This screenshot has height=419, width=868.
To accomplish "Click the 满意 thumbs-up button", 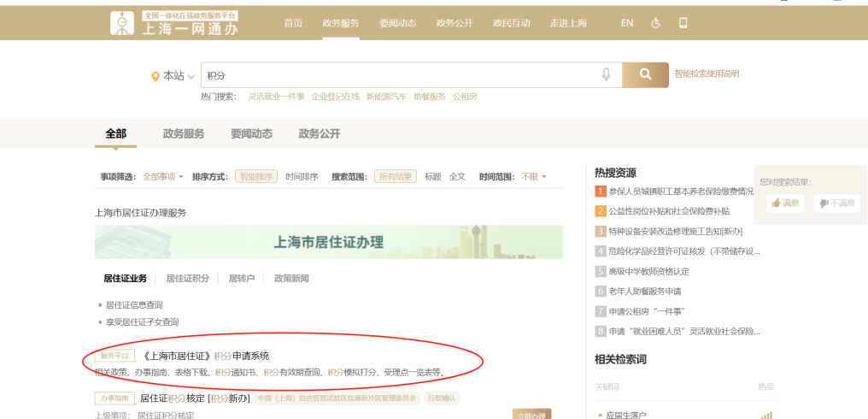I will point(783,203).
